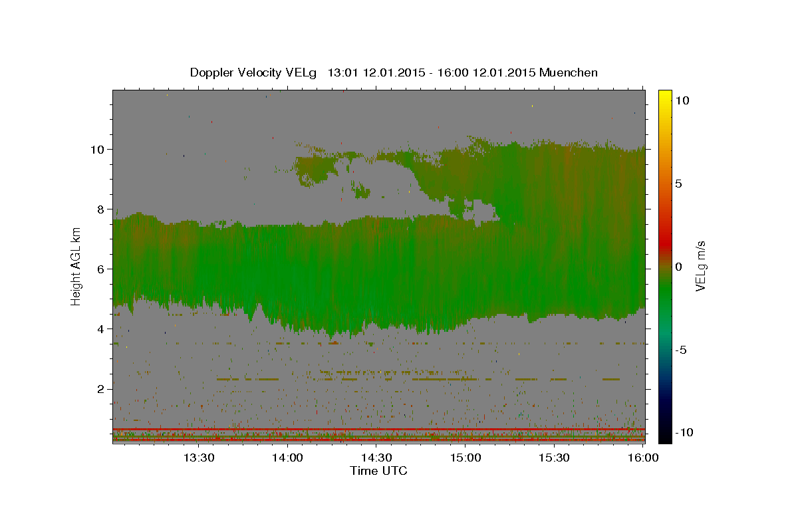Click the 15:00 time tick label
This screenshot has height=532, width=798.
[x=465, y=458]
